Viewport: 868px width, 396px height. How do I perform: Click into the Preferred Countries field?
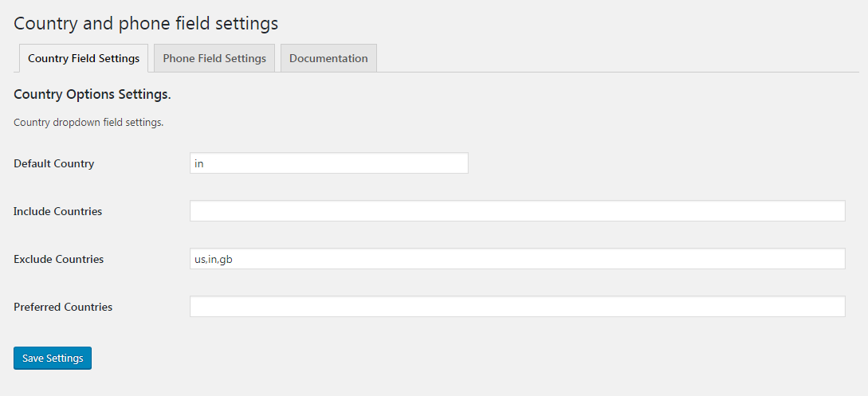pyautogui.click(x=516, y=307)
